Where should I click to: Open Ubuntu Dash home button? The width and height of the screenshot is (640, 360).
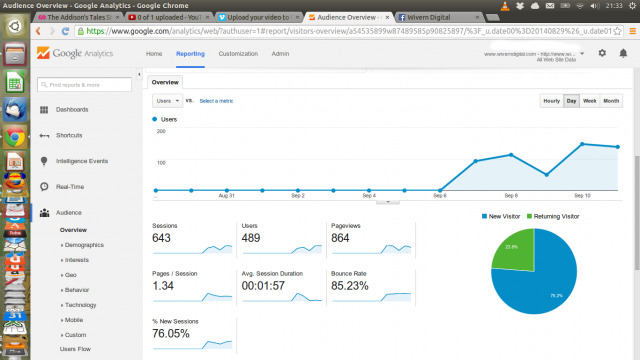point(15,27)
